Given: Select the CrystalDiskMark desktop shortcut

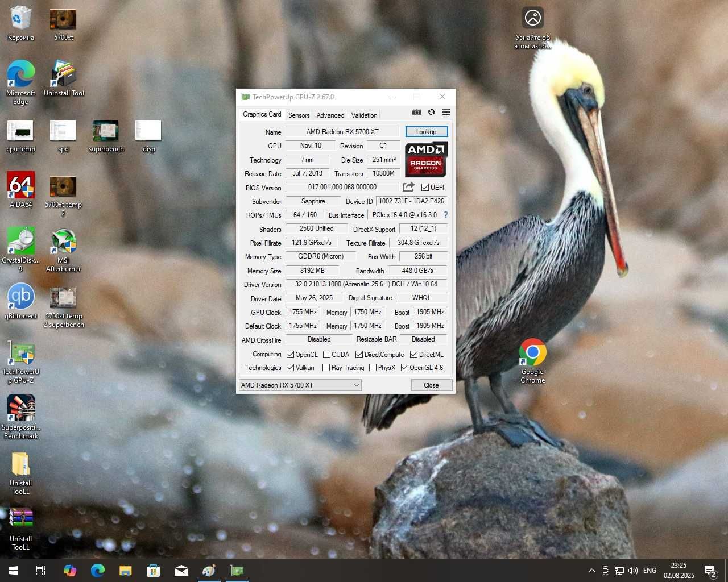Looking at the screenshot, I should point(21,250).
